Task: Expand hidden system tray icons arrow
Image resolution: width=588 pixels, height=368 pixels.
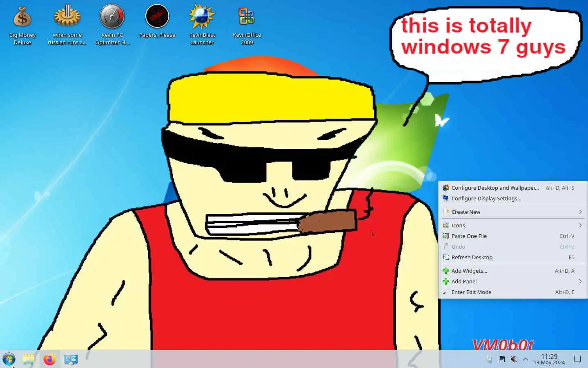Action: pos(526,359)
